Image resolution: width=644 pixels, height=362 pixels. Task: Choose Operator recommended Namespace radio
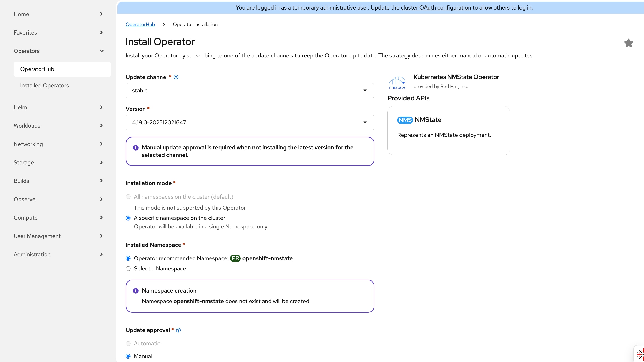coord(128,258)
